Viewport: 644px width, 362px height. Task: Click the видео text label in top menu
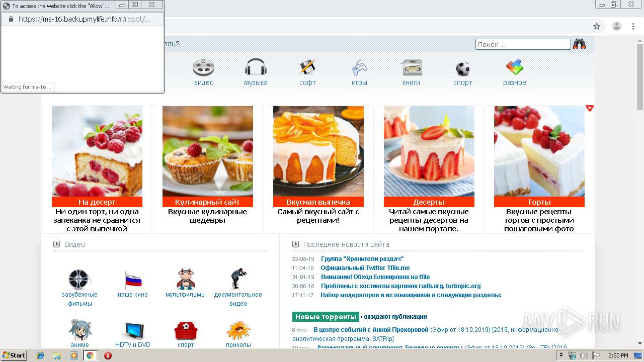pos(204,83)
